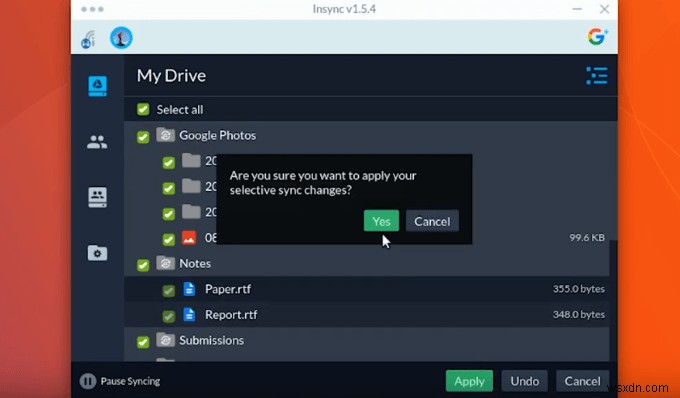
Task: Minimize the Insync window
Action: point(577,9)
